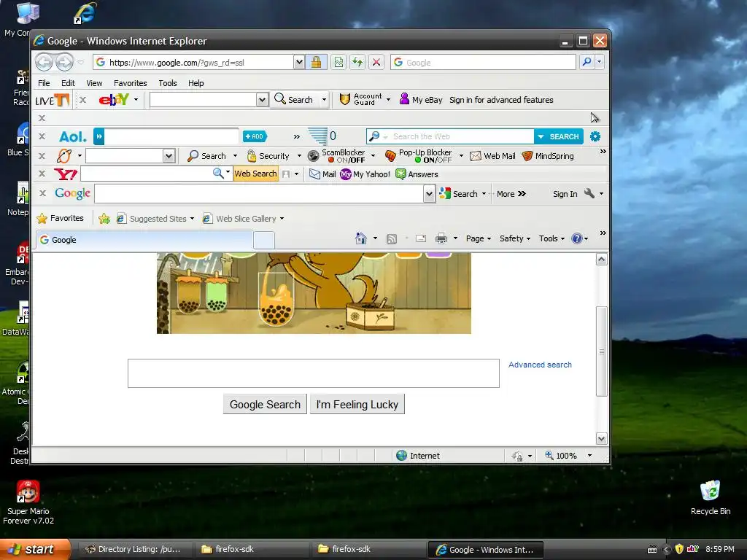
Task: Expand the eBay search box dropdown
Action: click(x=262, y=99)
